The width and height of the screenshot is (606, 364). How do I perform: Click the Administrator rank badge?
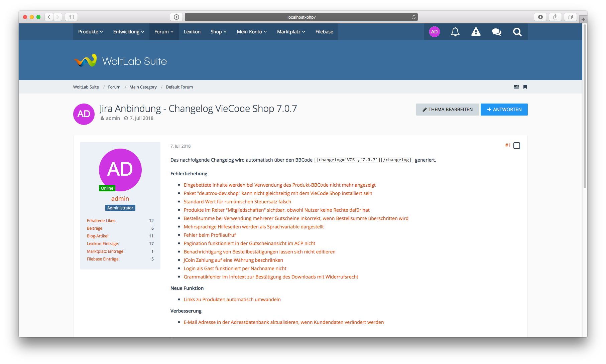pyautogui.click(x=120, y=208)
